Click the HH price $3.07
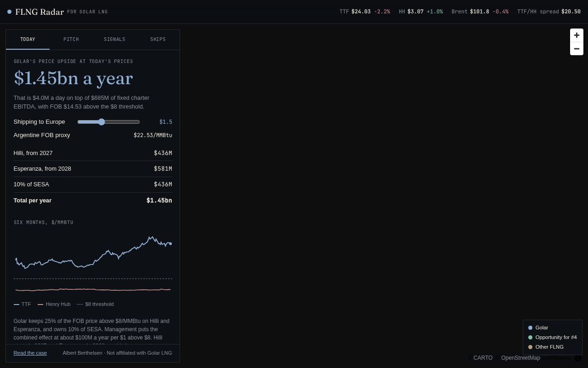 click(x=415, y=11)
